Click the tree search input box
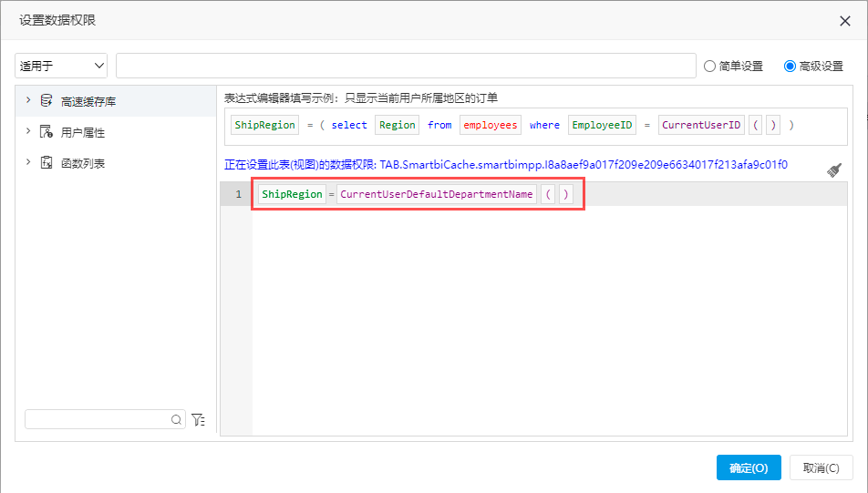This screenshot has height=493, width=868. (x=105, y=419)
